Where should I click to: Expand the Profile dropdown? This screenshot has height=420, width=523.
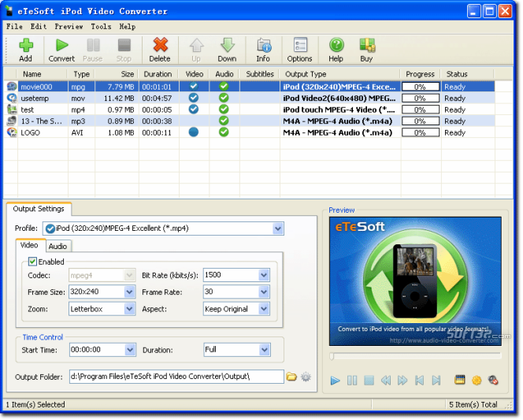pos(278,229)
